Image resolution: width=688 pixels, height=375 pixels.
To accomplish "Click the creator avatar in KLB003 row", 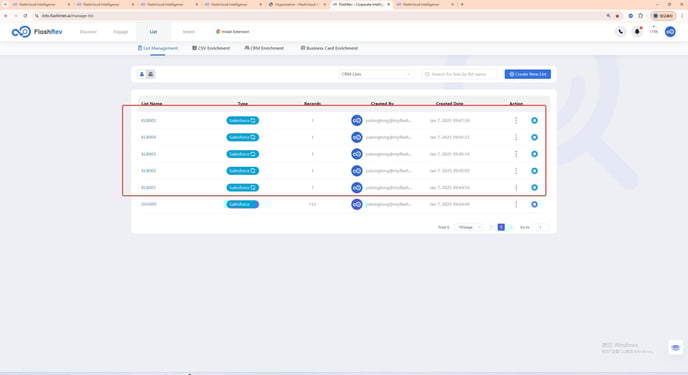I will [357, 154].
